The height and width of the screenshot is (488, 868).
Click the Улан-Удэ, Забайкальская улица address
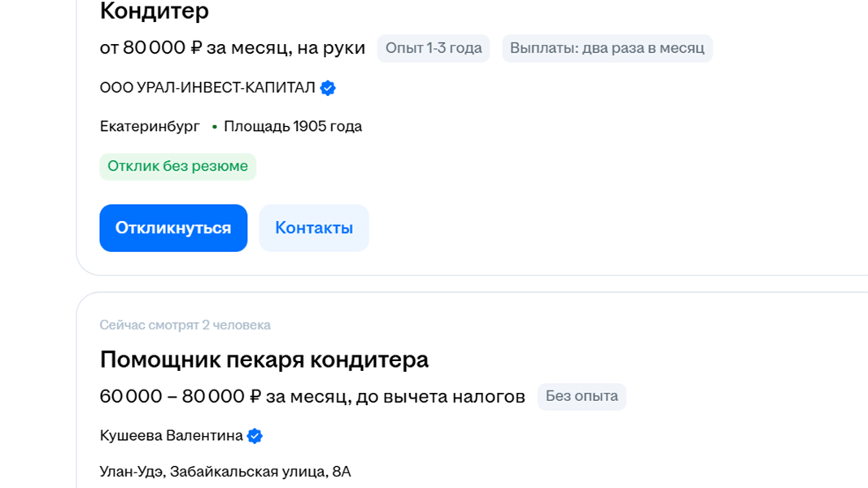pos(225,471)
